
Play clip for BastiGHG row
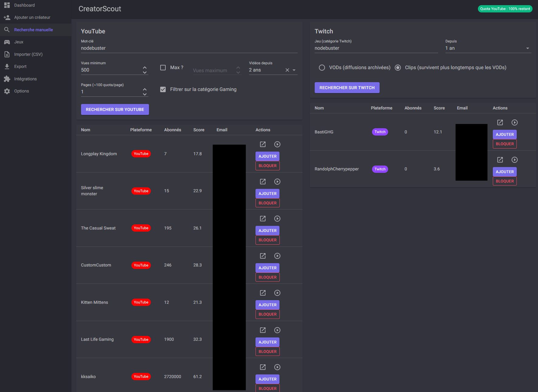coord(515,122)
